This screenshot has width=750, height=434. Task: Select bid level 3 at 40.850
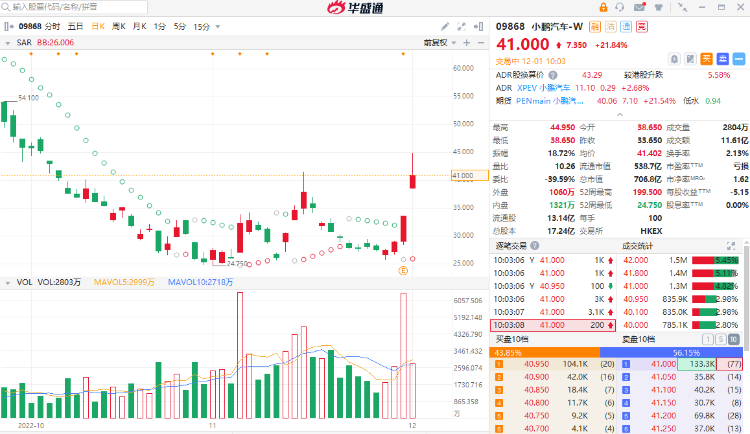[x=553, y=390]
